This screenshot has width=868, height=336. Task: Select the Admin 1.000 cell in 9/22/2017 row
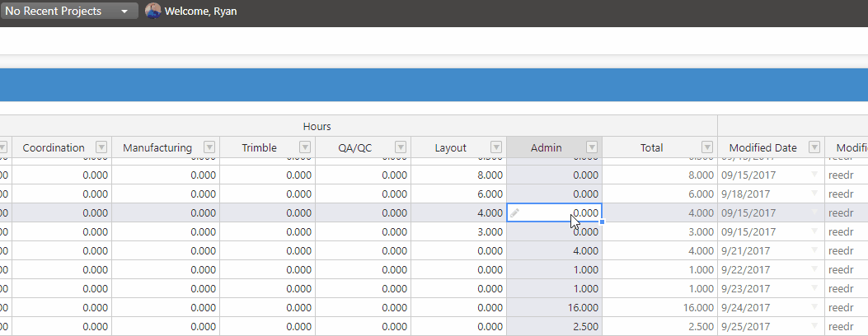[554, 269]
